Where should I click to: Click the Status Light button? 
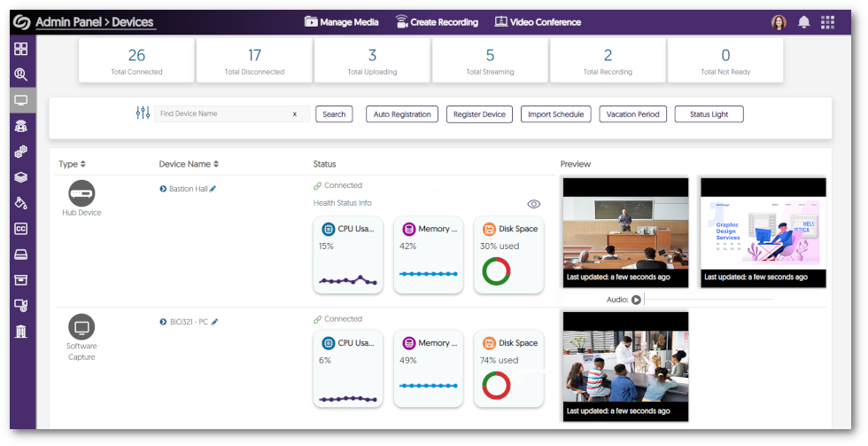pos(709,114)
